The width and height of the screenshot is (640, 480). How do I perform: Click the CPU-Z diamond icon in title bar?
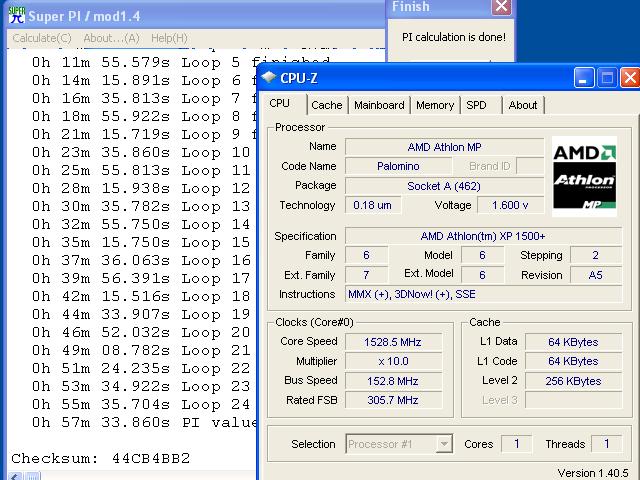(x=269, y=77)
